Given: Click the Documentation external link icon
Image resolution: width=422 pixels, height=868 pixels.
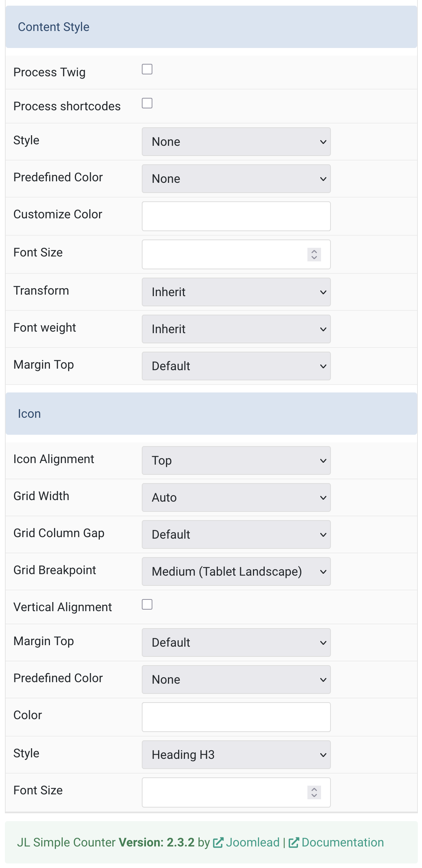Looking at the screenshot, I should (x=294, y=843).
